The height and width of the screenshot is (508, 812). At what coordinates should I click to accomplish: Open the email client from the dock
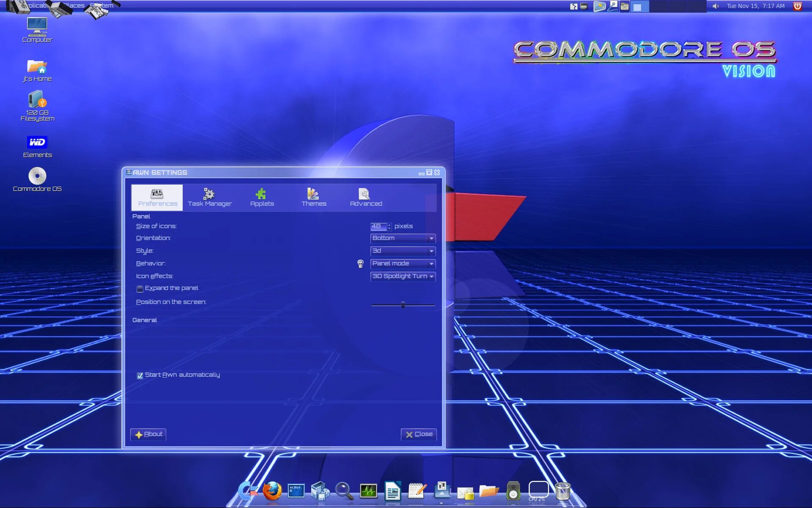click(464, 491)
